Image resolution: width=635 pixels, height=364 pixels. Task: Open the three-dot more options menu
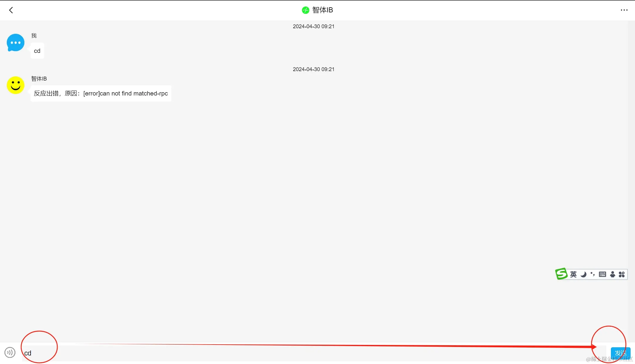click(x=624, y=10)
